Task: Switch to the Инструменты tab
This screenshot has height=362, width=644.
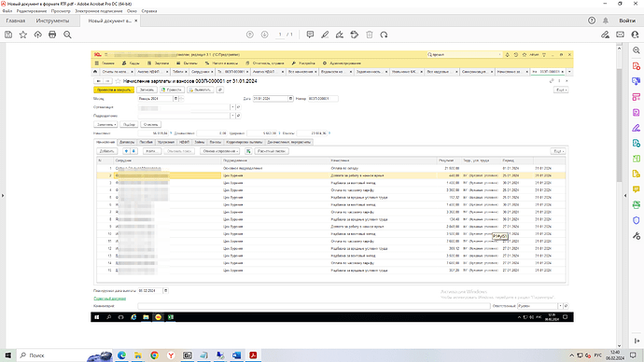Action: click(52, 21)
